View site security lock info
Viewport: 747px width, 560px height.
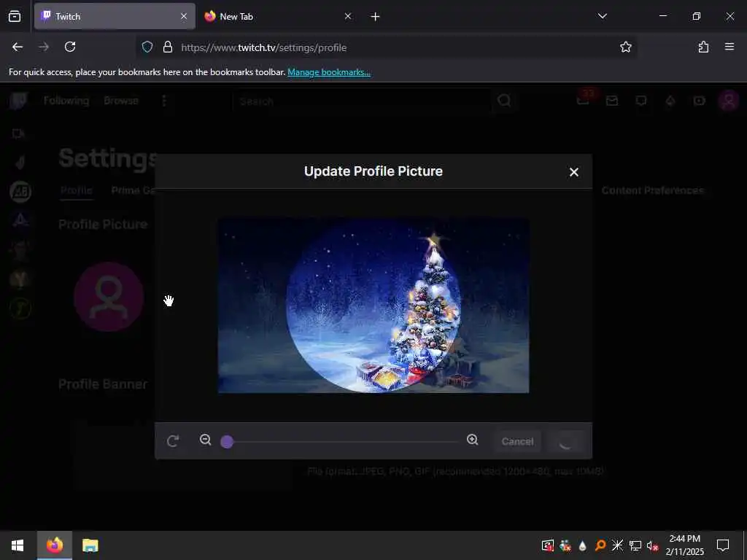(167, 47)
